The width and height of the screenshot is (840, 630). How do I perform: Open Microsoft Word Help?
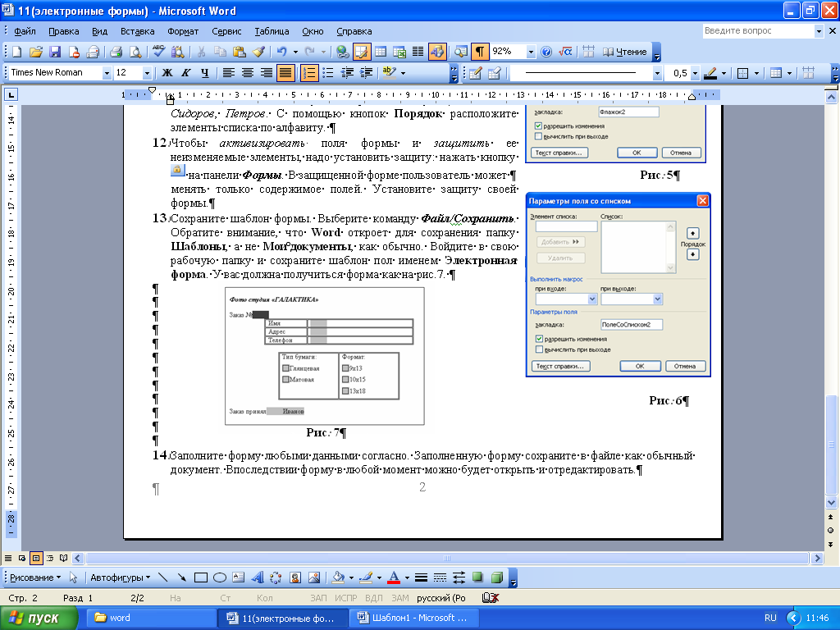point(546,52)
